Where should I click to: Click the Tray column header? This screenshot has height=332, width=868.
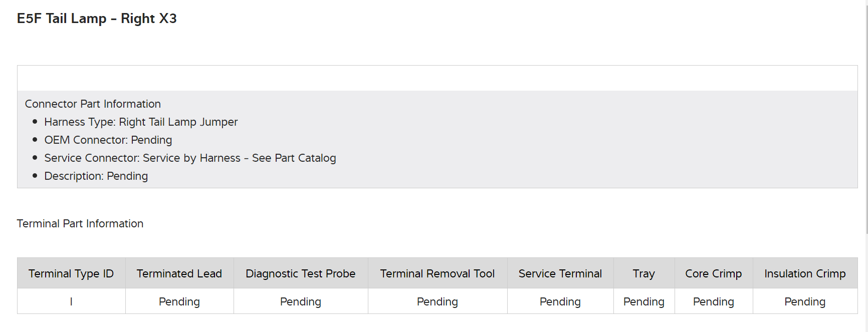(x=644, y=273)
